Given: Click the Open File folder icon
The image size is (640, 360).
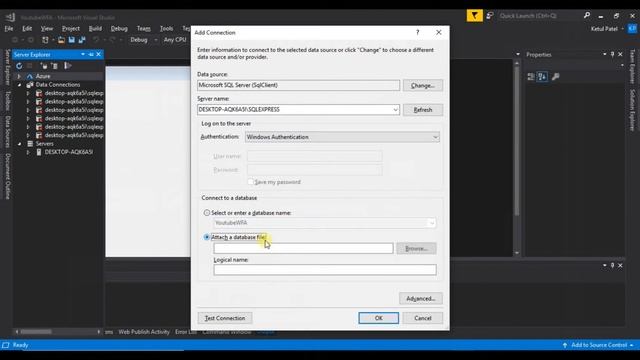Looking at the screenshot, I should click(61, 40).
